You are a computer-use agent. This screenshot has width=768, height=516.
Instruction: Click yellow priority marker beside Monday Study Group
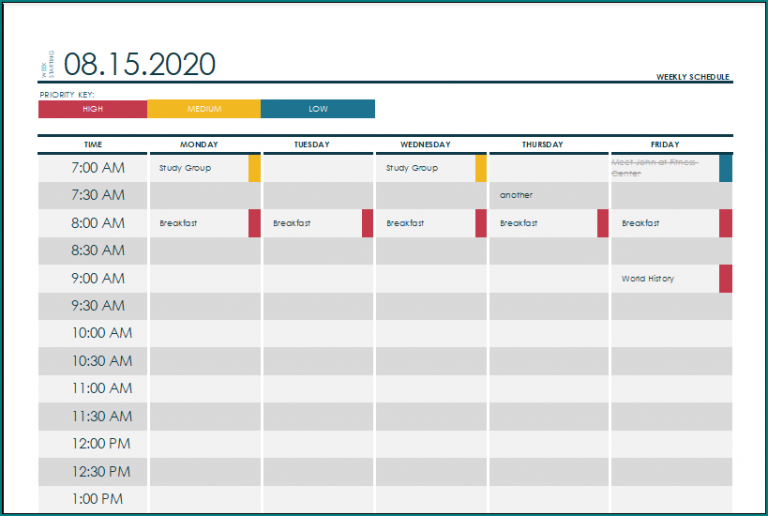(254, 168)
